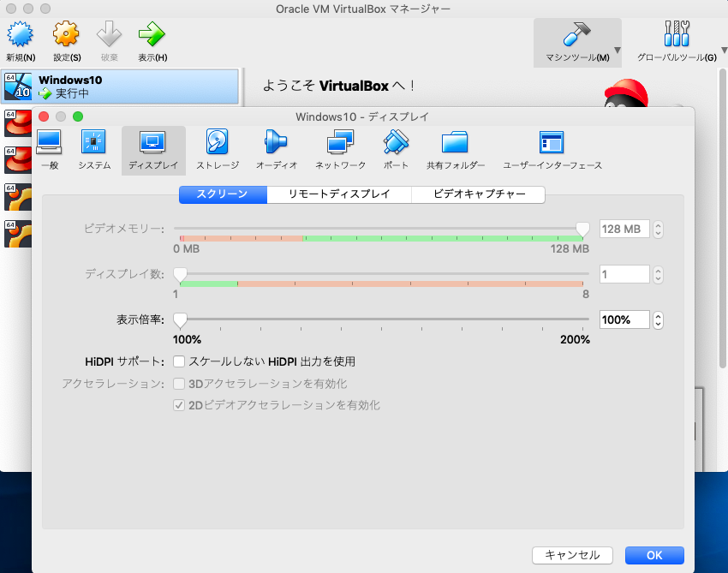Open the システム settings category
The width and height of the screenshot is (728, 573).
[x=94, y=151]
